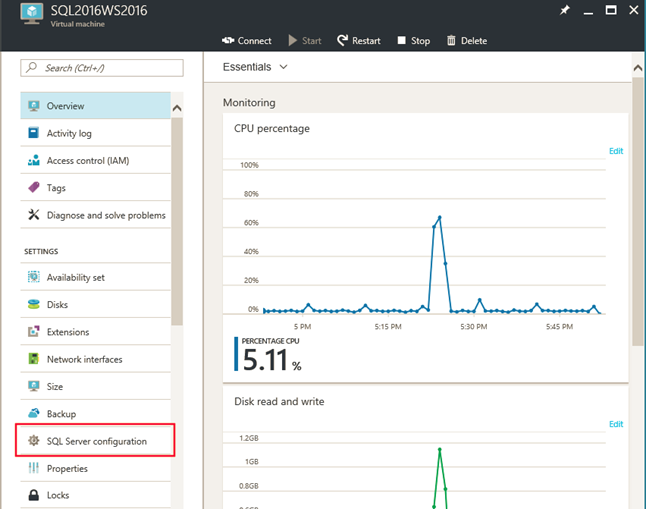646x509 pixels.
Task: Click the Diagnose wrench icon
Action: click(x=34, y=215)
